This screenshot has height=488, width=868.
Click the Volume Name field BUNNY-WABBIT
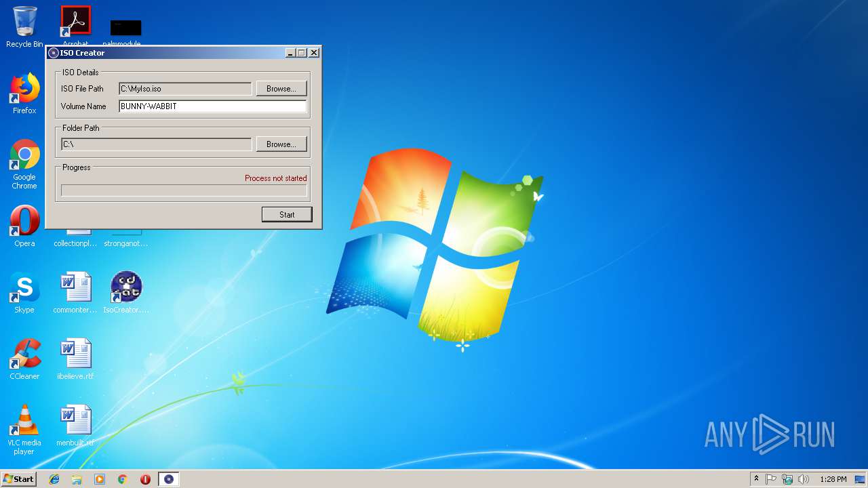[x=213, y=106]
